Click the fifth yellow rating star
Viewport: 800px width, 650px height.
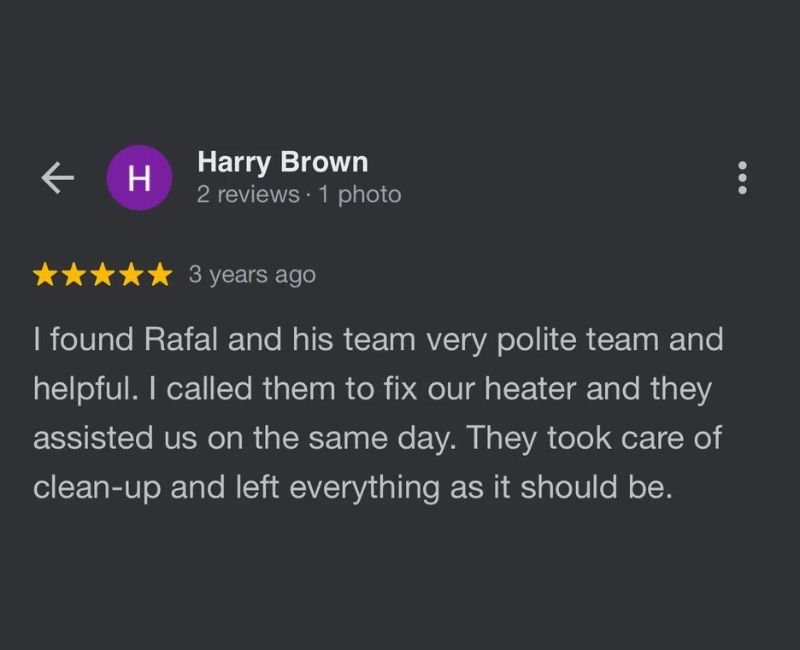[158, 275]
